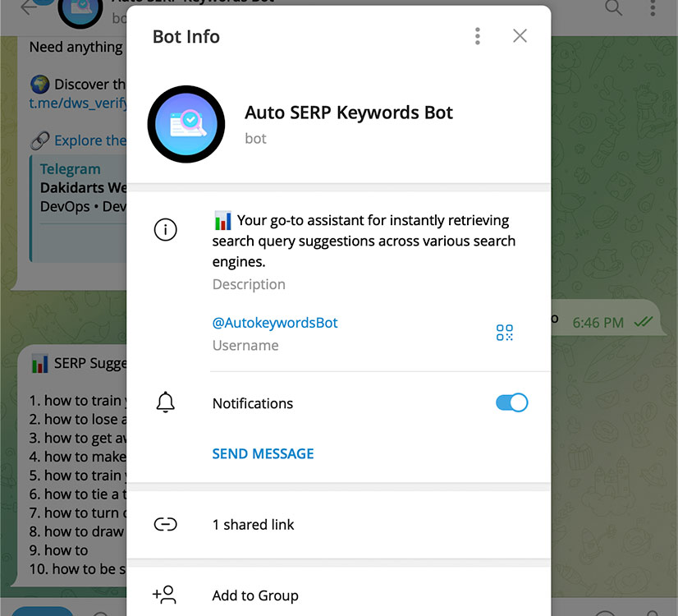Click Add to Group
The width and height of the screenshot is (678, 616).
(255, 595)
